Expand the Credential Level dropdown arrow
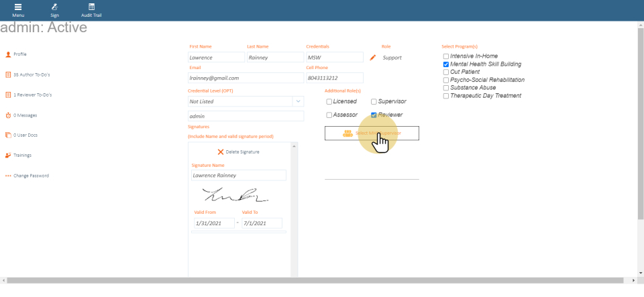This screenshot has height=297, width=644. pyautogui.click(x=297, y=101)
